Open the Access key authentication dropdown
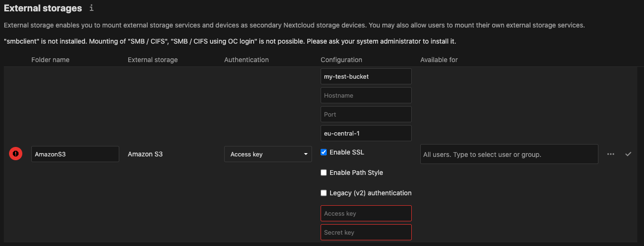Screen dimensions: 644x246 tap(268, 154)
